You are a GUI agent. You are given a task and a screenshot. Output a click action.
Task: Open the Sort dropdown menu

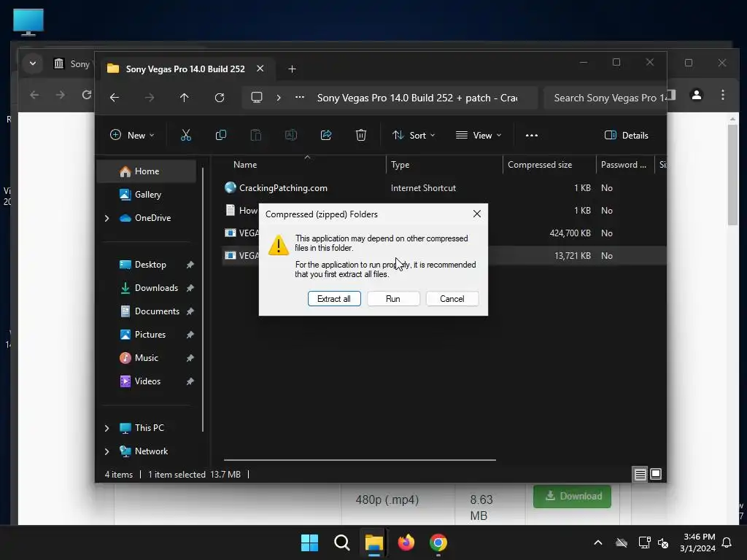(x=414, y=135)
